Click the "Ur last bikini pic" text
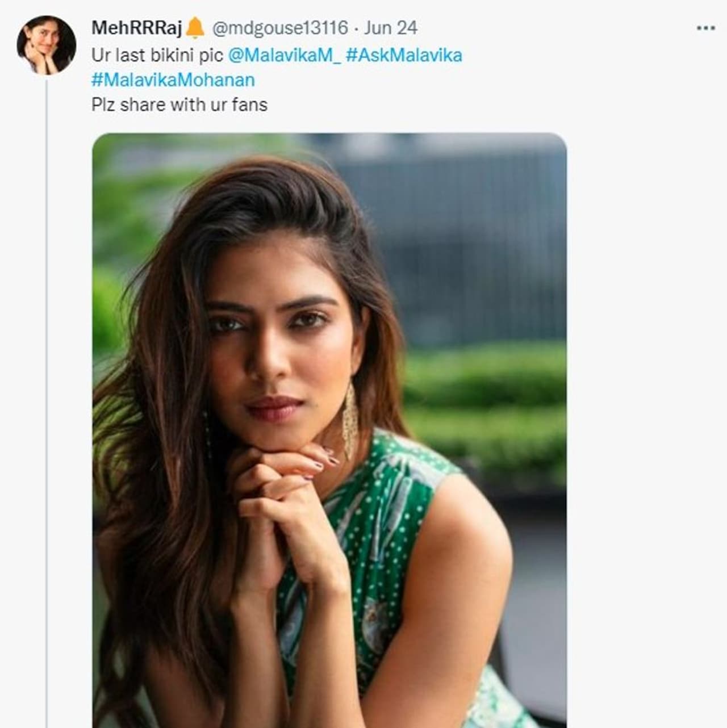Screen dimensions: 727x728 (x=157, y=55)
